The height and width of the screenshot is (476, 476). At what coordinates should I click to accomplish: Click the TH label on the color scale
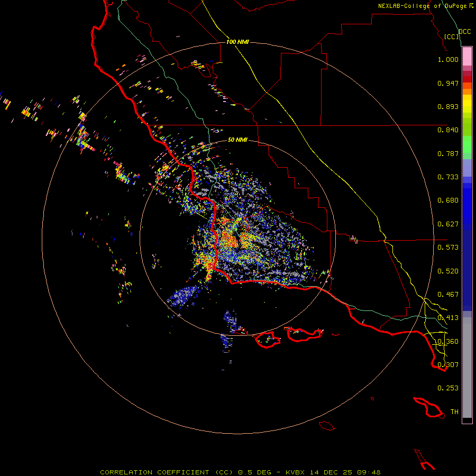pyautogui.click(x=454, y=412)
